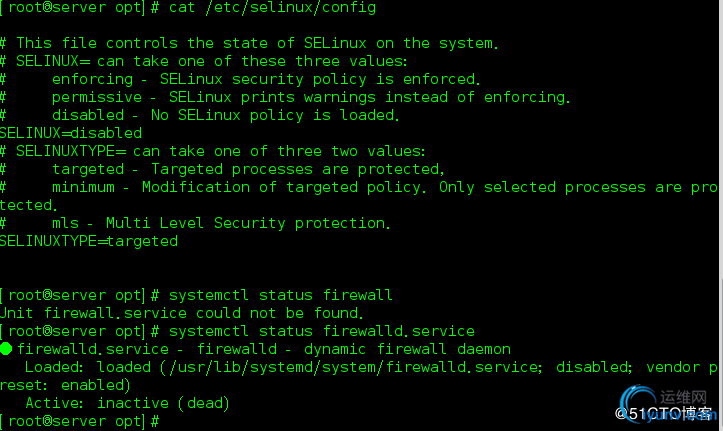Click the 'firewalld - dynamic firewall daemon' text
This screenshot has width=723, height=431.
click(x=354, y=349)
